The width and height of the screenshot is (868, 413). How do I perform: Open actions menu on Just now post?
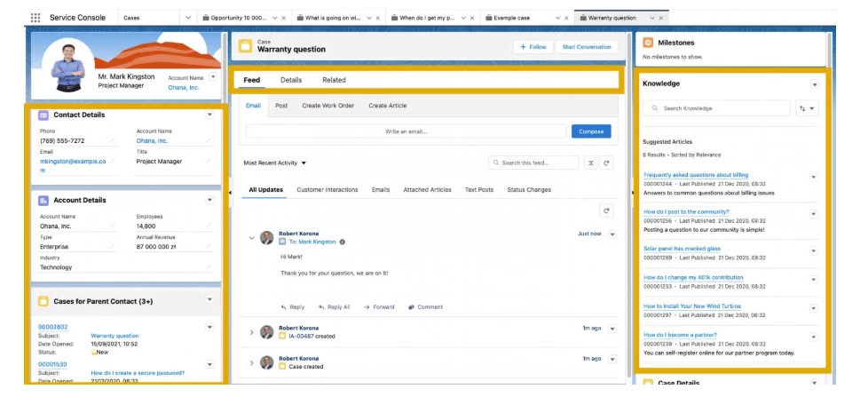[x=612, y=234]
